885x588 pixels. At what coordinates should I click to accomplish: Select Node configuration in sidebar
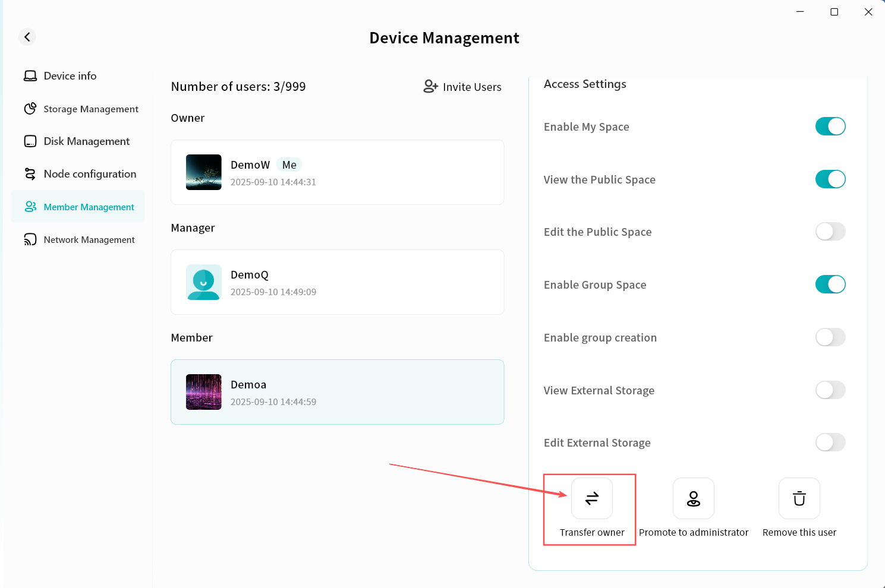point(90,174)
